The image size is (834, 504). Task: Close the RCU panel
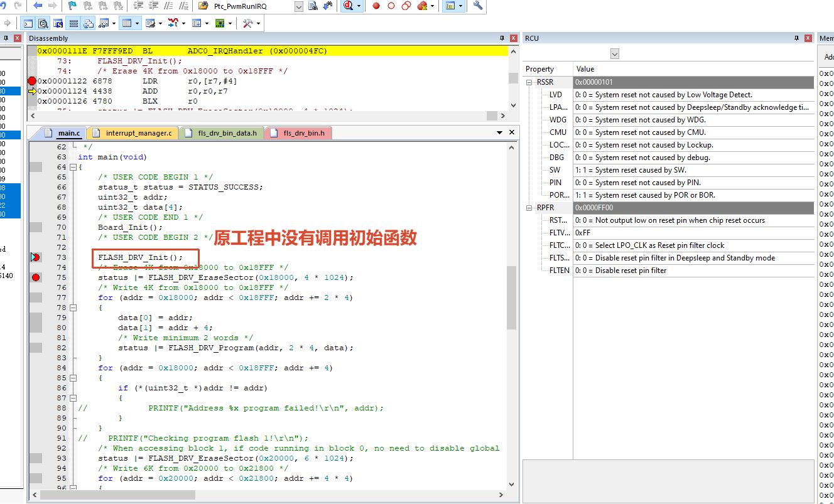coord(808,38)
